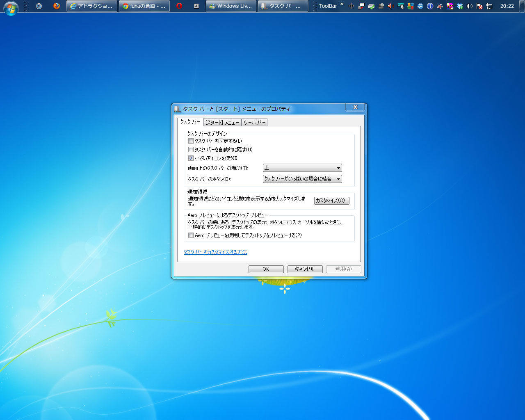Open the network connection tray icon
This screenshot has height=420, width=525.
(489, 6)
